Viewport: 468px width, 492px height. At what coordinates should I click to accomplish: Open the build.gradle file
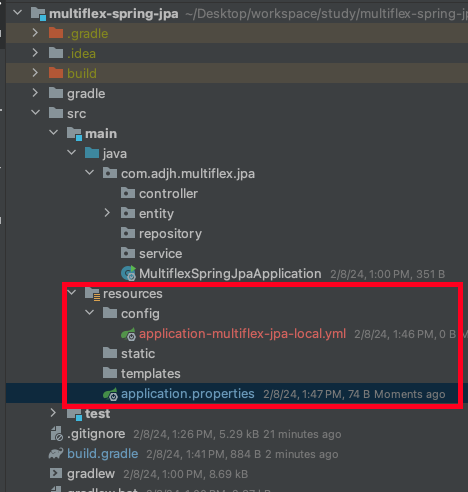tap(103, 454)
